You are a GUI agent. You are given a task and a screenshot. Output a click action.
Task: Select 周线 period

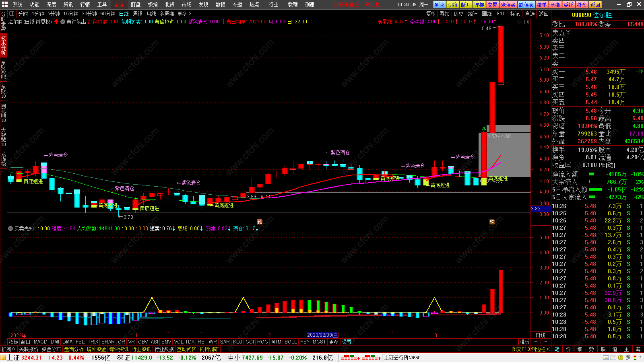tap(138, 14)
